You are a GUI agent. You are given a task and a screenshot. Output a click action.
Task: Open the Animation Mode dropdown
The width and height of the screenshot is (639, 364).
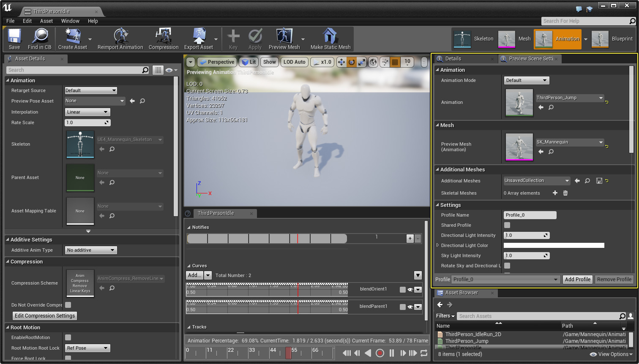pyautogui.click(x=526, y=80)
